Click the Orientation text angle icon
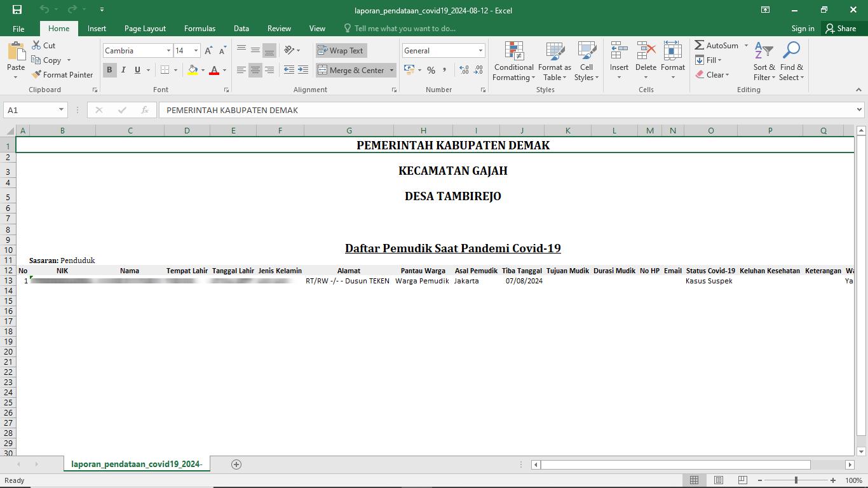 (289, 50)
